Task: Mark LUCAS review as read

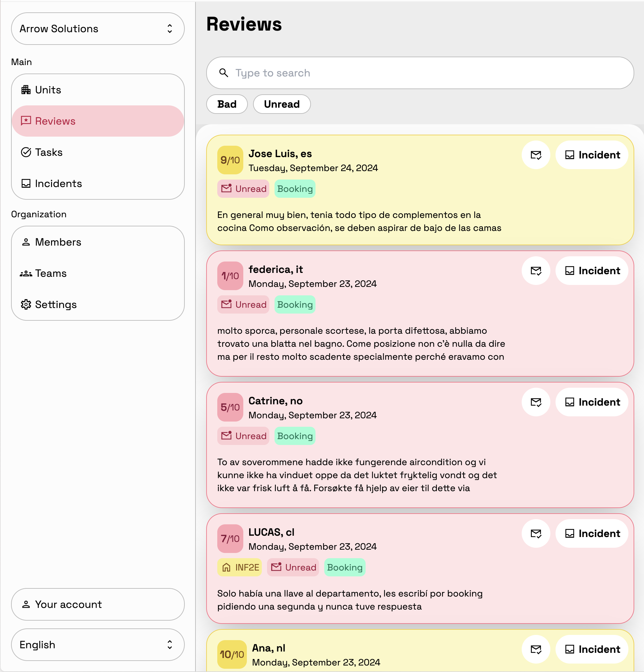Action: tap(536, 533)
